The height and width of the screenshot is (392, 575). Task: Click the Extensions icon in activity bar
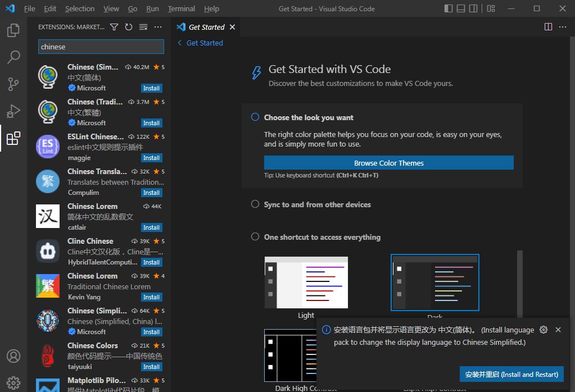[13, 138]
